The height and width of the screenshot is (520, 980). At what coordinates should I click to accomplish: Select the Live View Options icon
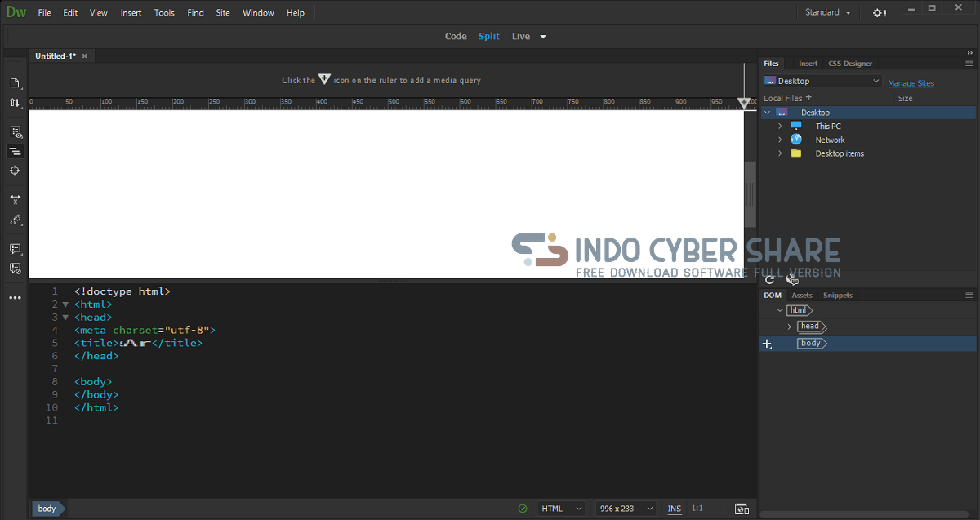pos(15,131)
